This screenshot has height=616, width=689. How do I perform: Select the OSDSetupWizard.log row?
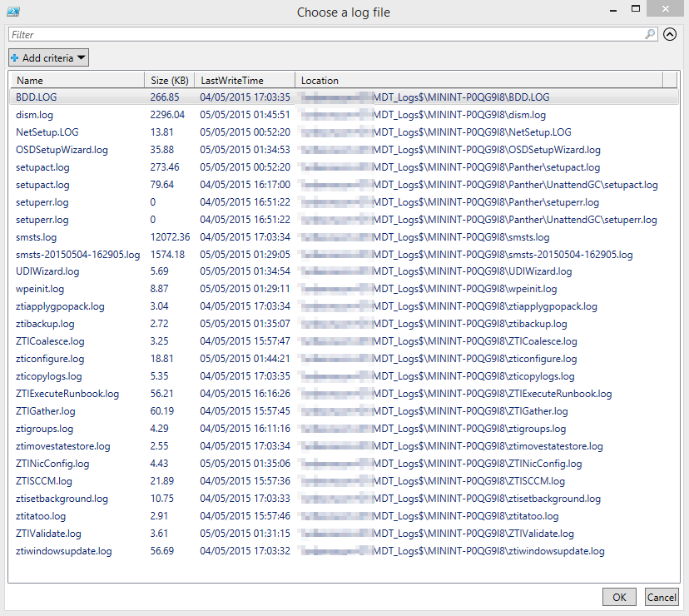tap(62, 150)
